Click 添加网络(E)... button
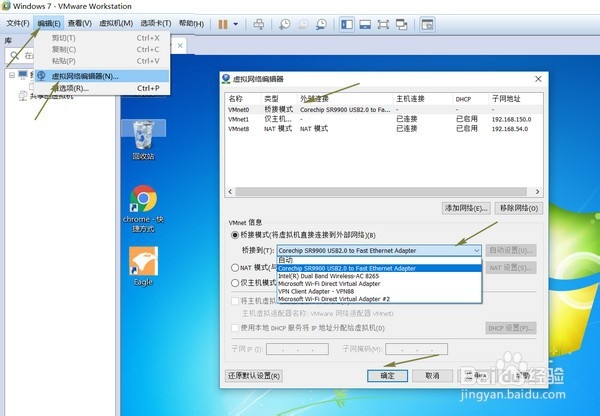This screenshot has width=600, height=416. [x=466, y=208]
